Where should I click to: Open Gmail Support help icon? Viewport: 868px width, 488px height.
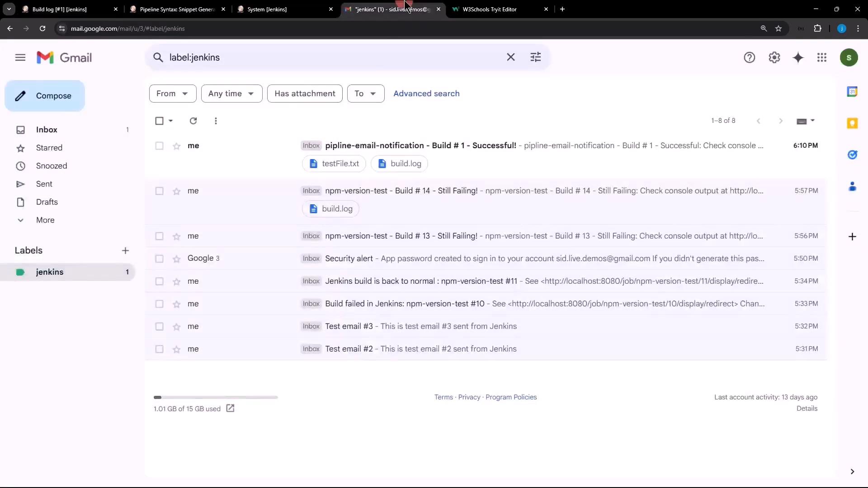(x=749, y=57)
